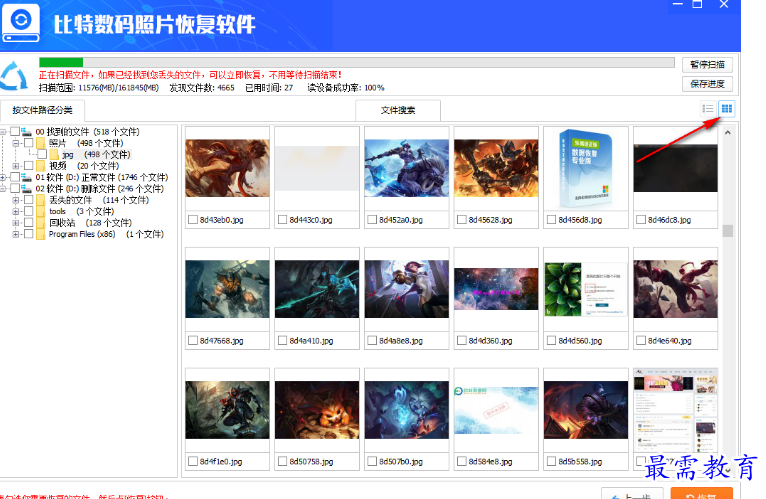Check the 视频 folder checkbox

[x=29, y=166]
